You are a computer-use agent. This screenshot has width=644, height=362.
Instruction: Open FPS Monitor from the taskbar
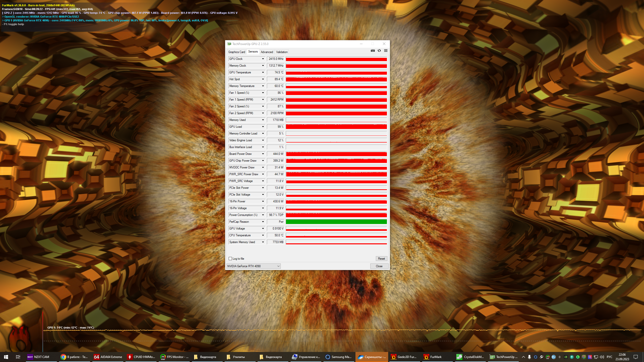174,357
